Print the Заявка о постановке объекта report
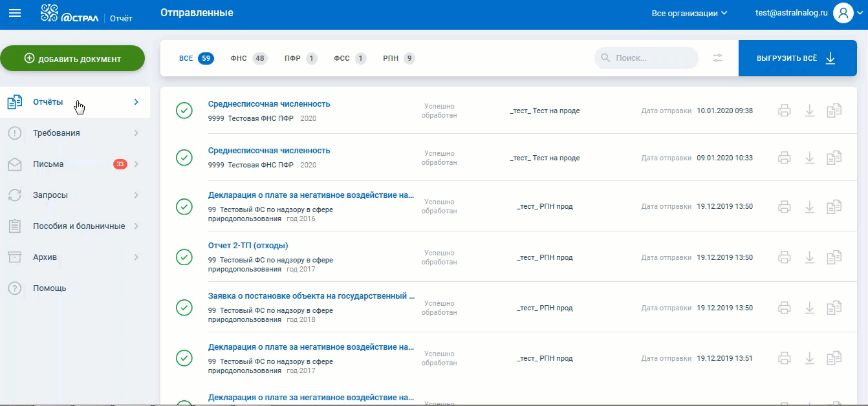 pos(785,308)
